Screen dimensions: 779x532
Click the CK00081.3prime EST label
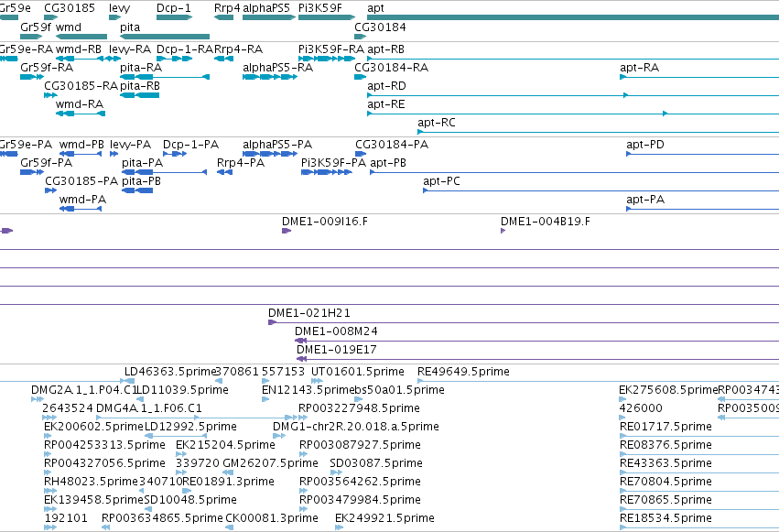[x=272, y=518]
